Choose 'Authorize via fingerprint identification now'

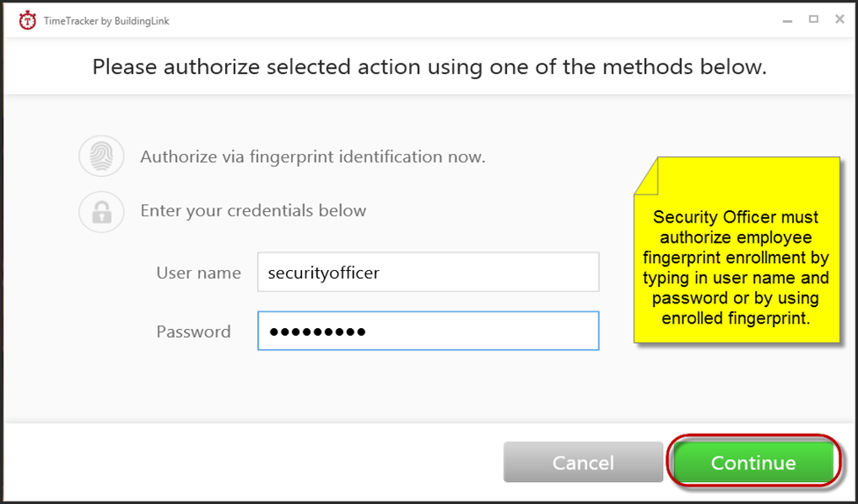313,157
